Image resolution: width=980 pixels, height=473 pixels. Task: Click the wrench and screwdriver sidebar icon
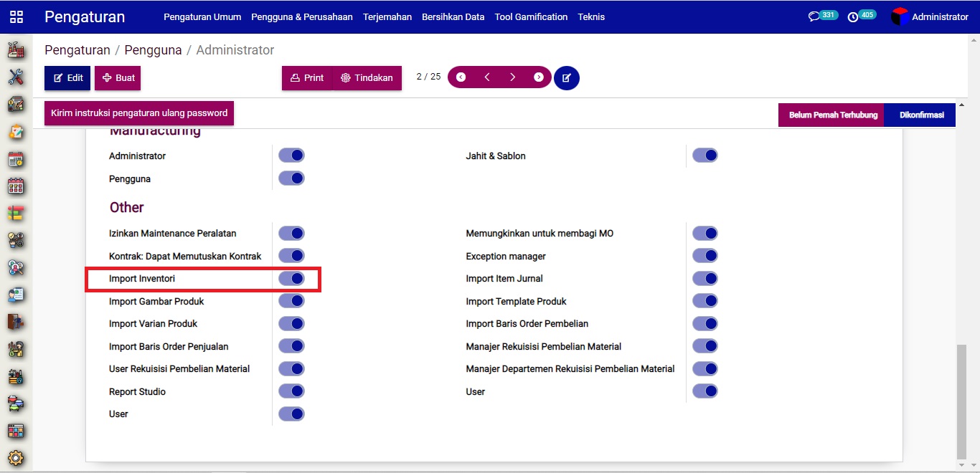pyautogui.click(x=16, y=77)
